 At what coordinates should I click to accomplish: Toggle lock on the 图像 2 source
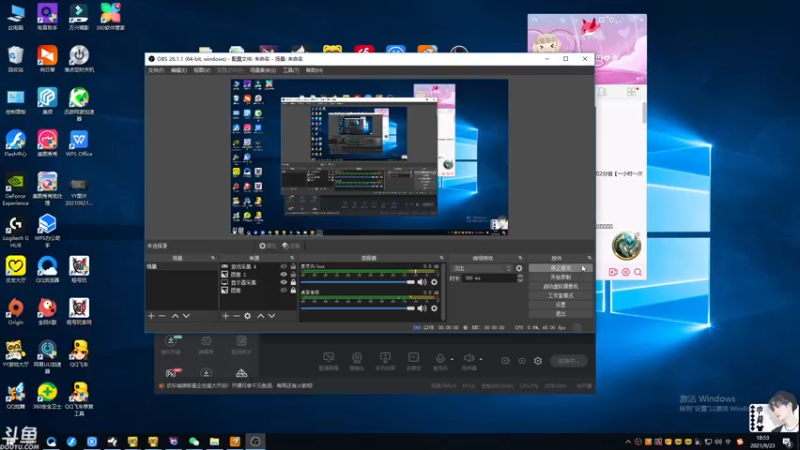(x=293, y=274)
